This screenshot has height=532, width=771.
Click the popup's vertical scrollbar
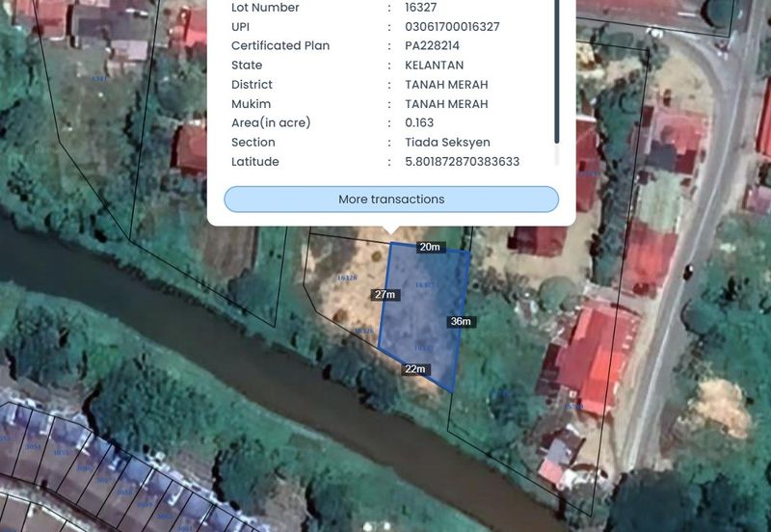[x=556, y=77]
